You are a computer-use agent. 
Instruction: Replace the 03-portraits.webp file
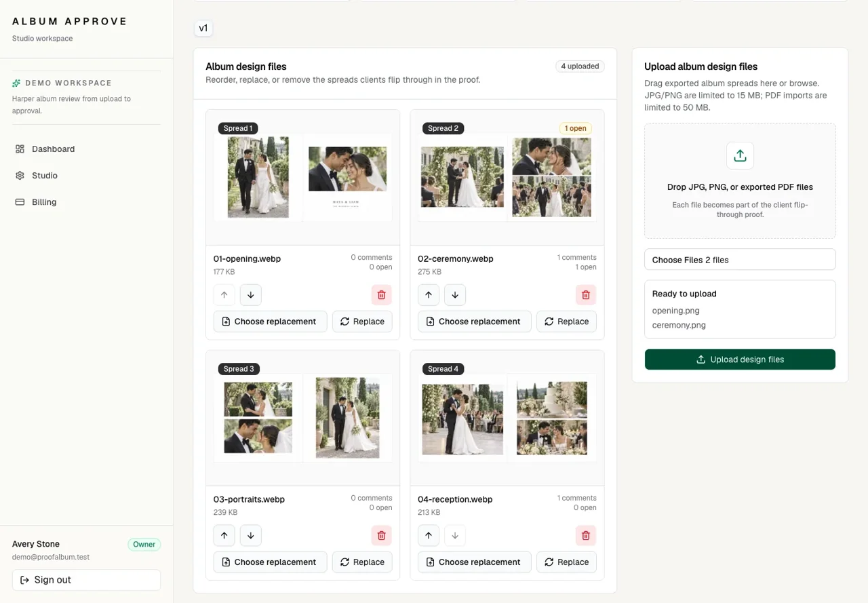[x=362, y=562]
